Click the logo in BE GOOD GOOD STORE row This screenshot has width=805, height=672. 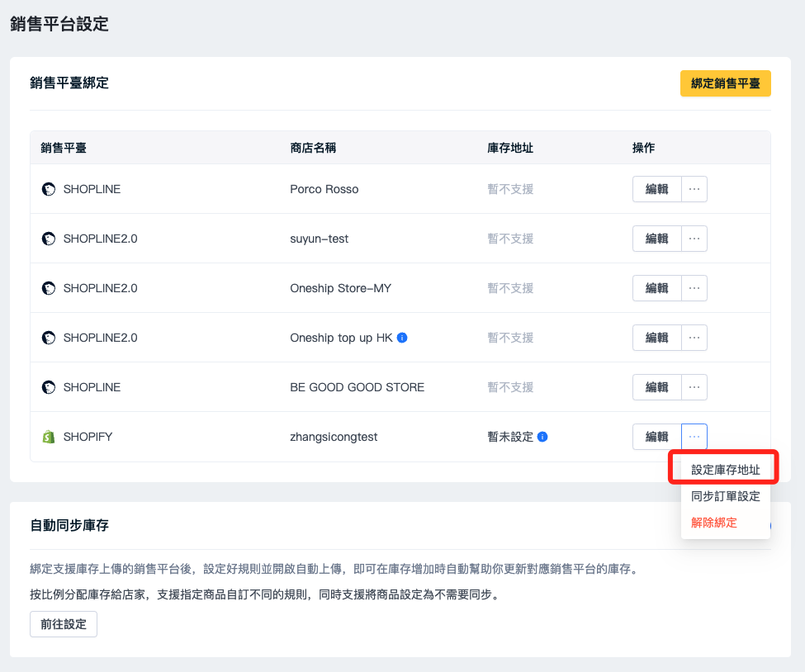(48, 387)
